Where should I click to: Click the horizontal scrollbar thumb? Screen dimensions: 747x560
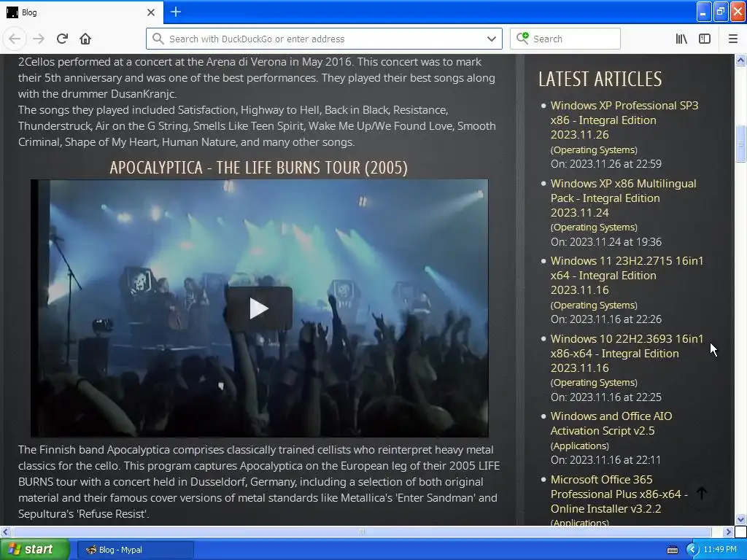(362, 532)
